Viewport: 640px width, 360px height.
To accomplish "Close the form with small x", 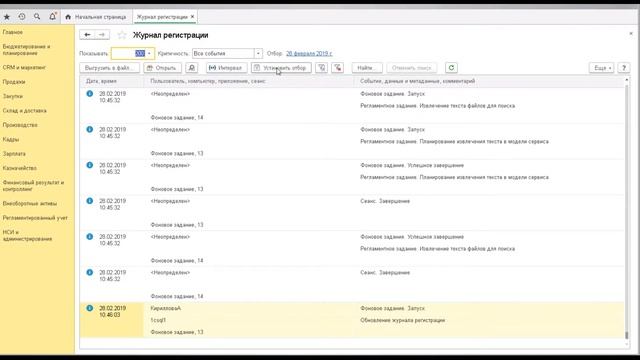I will click(631, 34).
